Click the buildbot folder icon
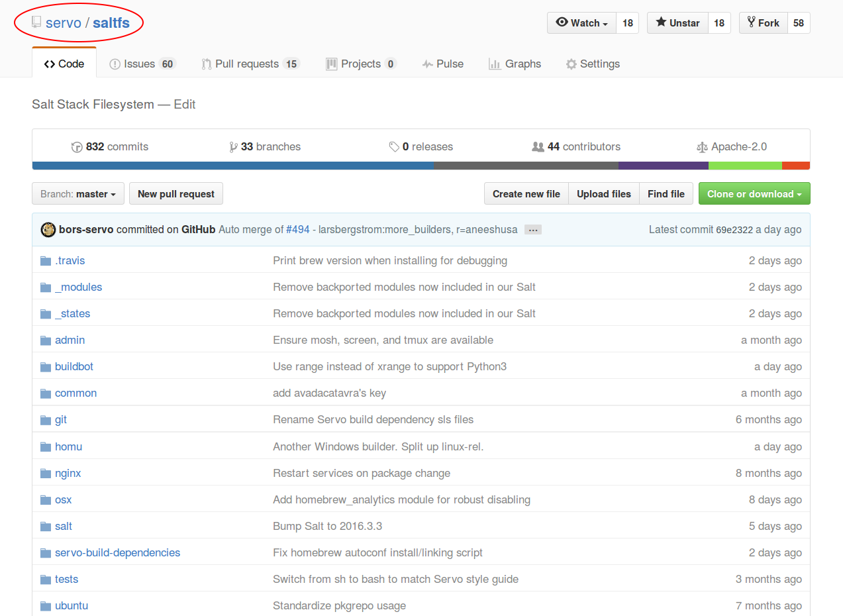This screenshot has width=843, height=616. coord(46,367)
